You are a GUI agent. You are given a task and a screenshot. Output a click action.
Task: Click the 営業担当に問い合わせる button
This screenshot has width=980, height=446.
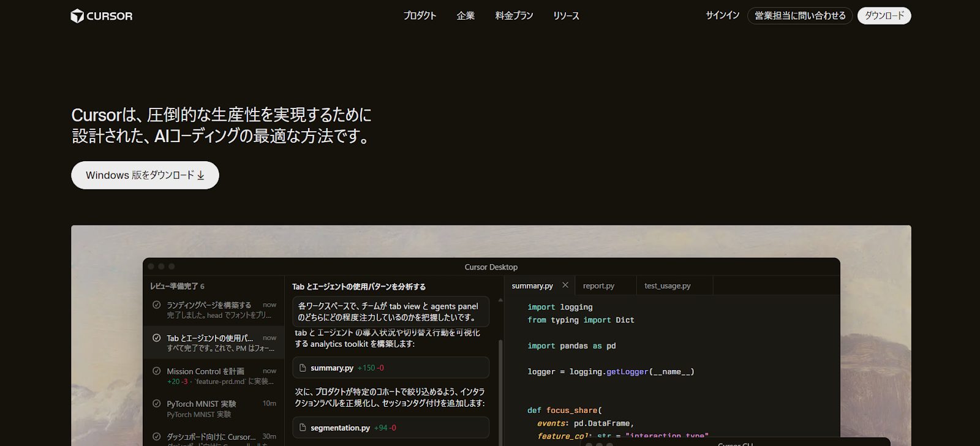(x=799, y=16)
